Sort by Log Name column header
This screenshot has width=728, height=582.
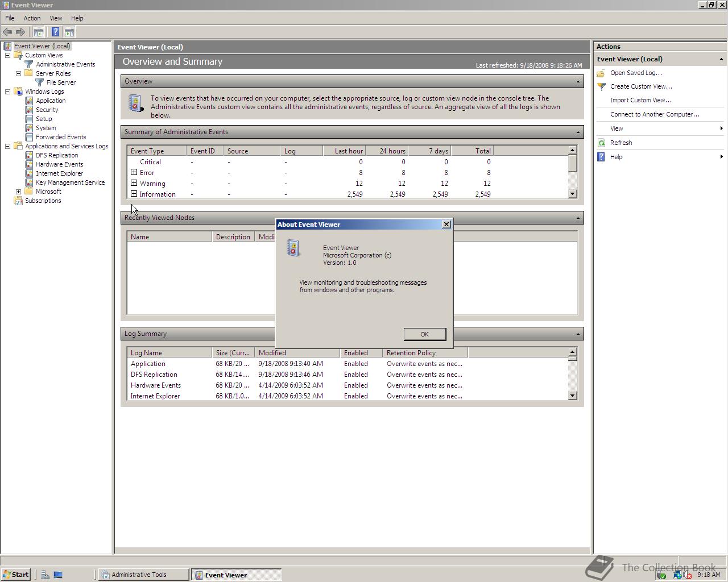pyautogui.click(x=169, y=353)
